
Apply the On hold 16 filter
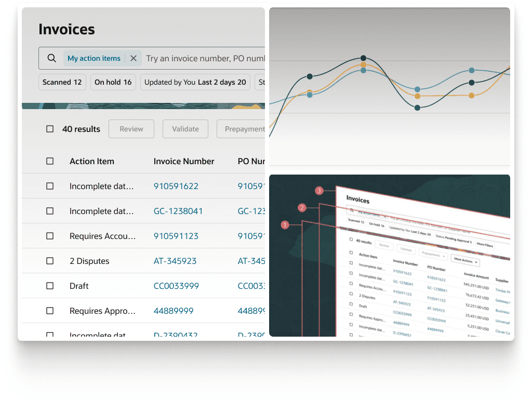113,82
